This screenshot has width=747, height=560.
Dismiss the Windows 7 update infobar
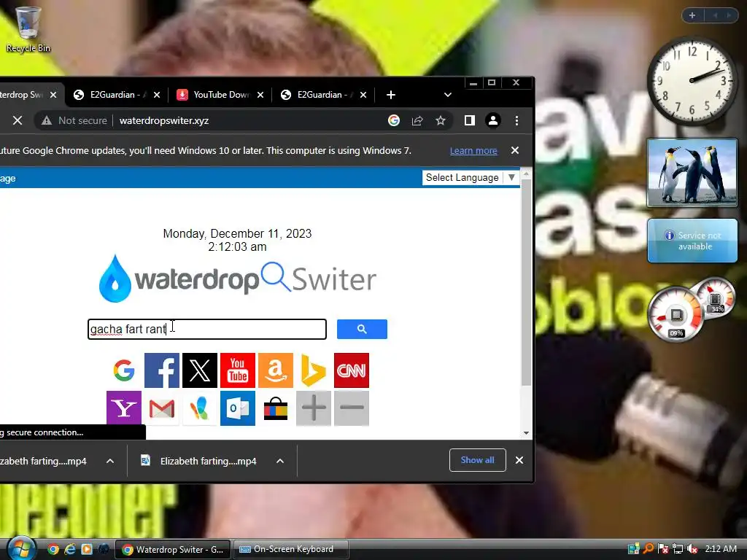(515, 150)
